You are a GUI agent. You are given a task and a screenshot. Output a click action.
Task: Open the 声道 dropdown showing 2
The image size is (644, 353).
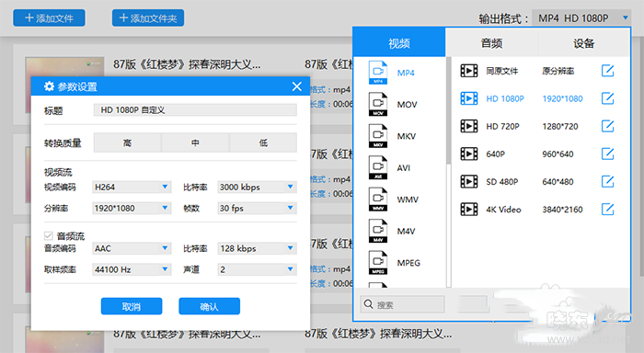257,269
